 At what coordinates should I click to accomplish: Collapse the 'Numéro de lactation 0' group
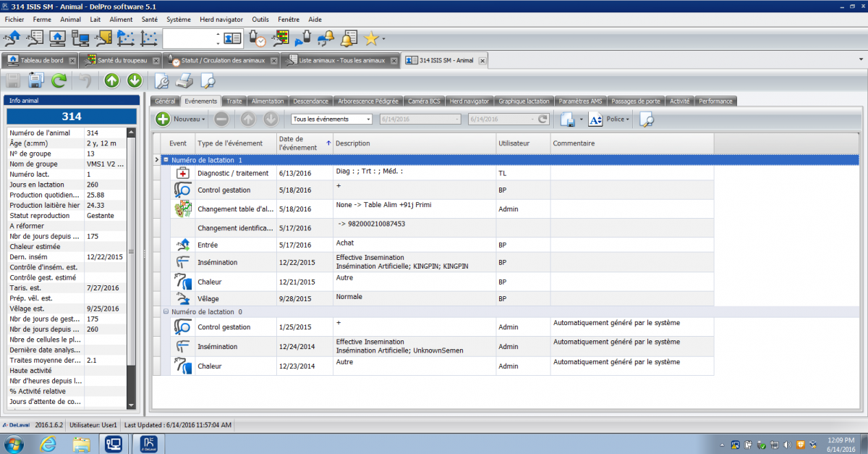tap(166, 311)
